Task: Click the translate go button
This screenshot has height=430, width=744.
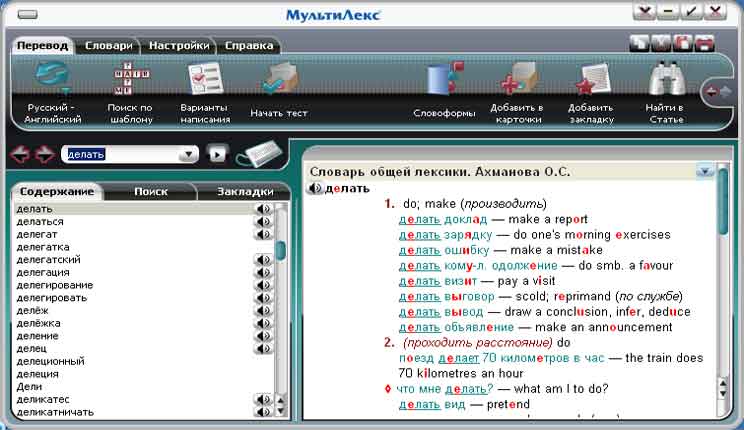Action: (x=217, y=154)
